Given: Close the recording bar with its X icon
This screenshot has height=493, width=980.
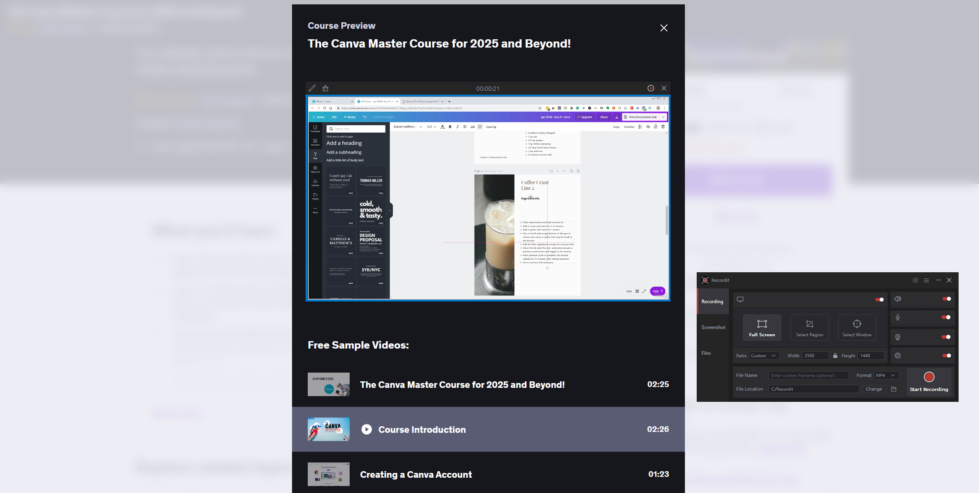Looking at the screenshot, I should (664, 88).
